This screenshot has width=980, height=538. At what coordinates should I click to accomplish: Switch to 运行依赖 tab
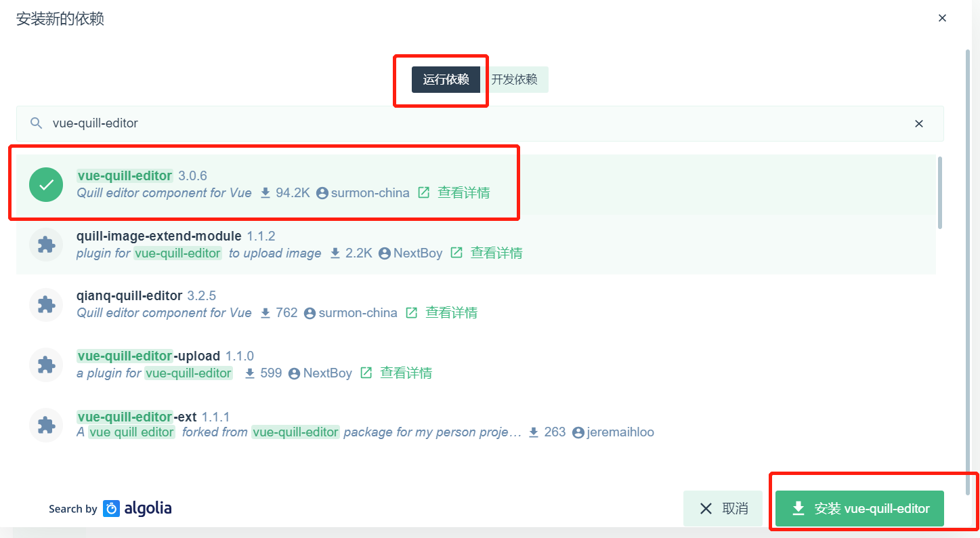pyautogui.click(x=446, y=79)
